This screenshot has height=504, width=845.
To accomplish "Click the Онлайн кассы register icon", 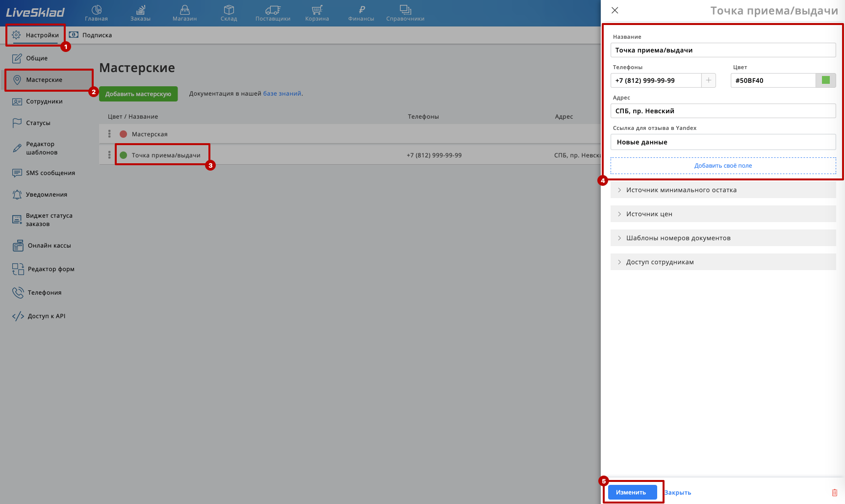I will point(18,246).
